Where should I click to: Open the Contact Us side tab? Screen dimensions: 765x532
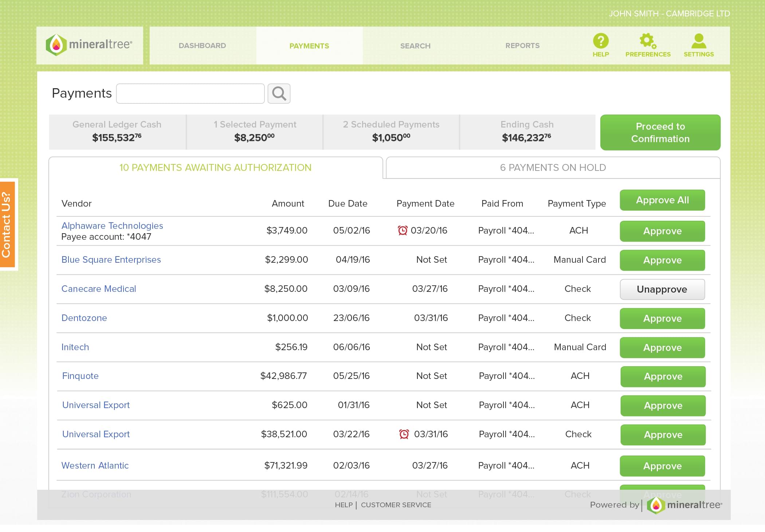tap(8, 224)
